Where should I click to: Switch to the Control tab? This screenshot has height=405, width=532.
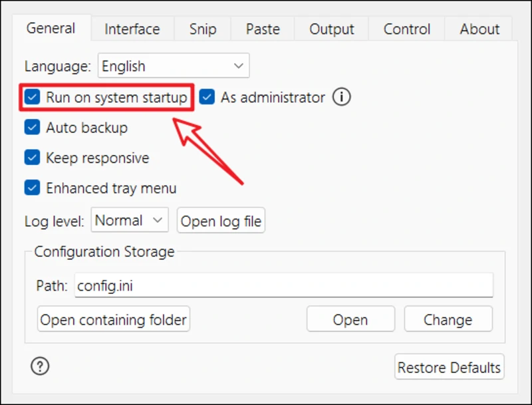407,29
